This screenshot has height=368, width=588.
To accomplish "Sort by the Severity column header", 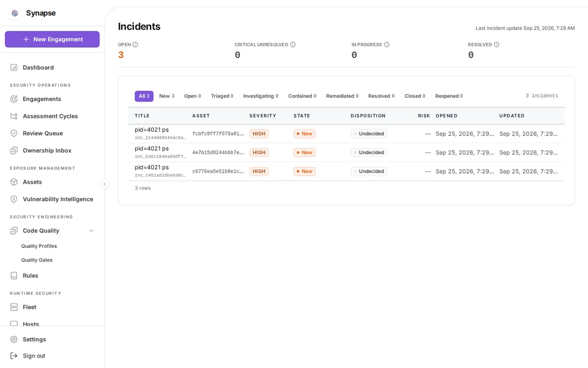I will 263,116.
